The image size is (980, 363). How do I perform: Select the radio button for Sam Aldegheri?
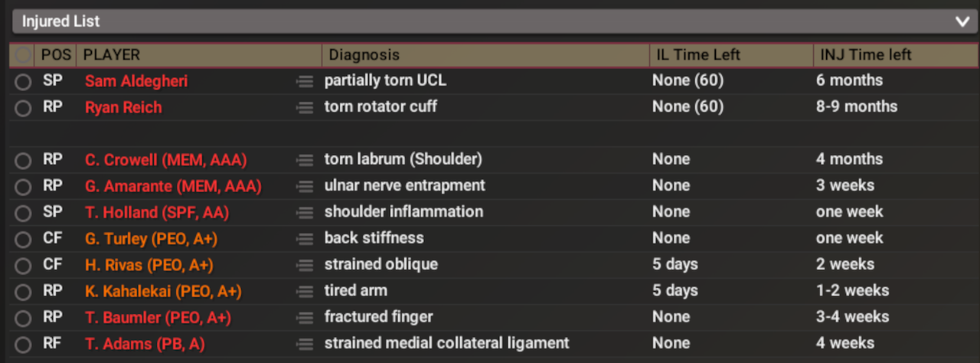click(x=23, y=82)
